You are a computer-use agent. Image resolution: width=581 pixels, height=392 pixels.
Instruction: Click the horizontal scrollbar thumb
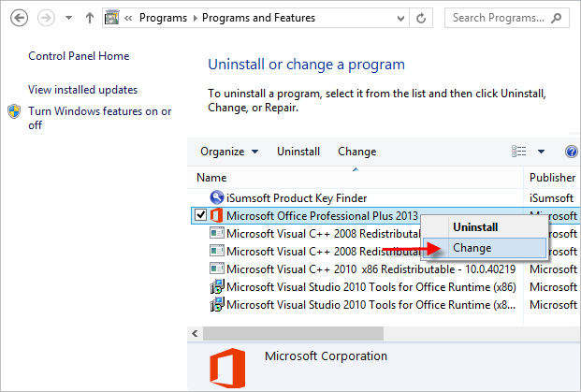[x=293, y=333]
